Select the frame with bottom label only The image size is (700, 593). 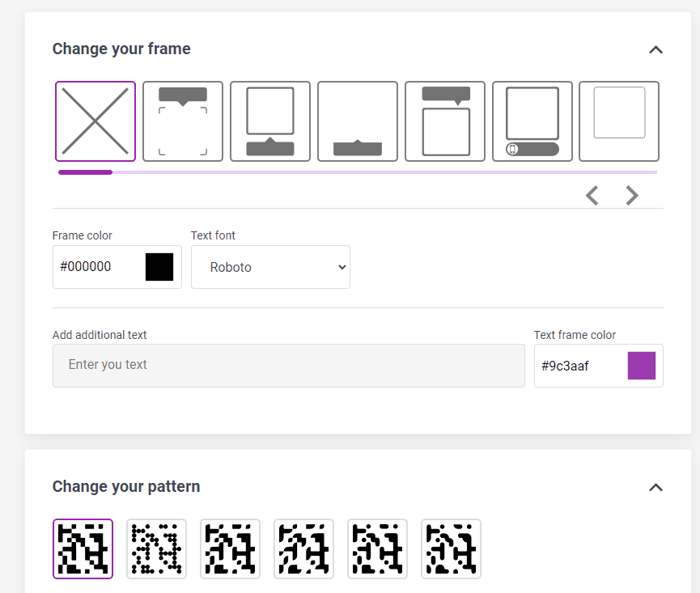[357, 121]
